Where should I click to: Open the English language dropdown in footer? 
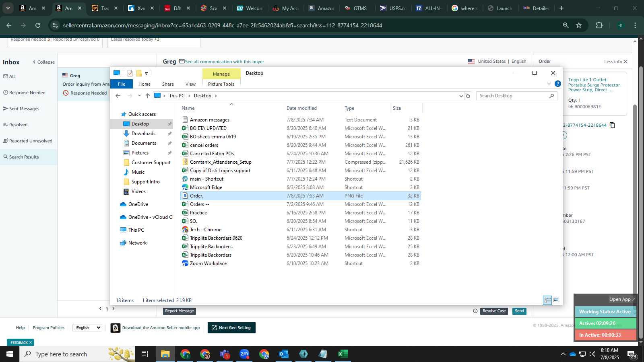tap(87, 327)
